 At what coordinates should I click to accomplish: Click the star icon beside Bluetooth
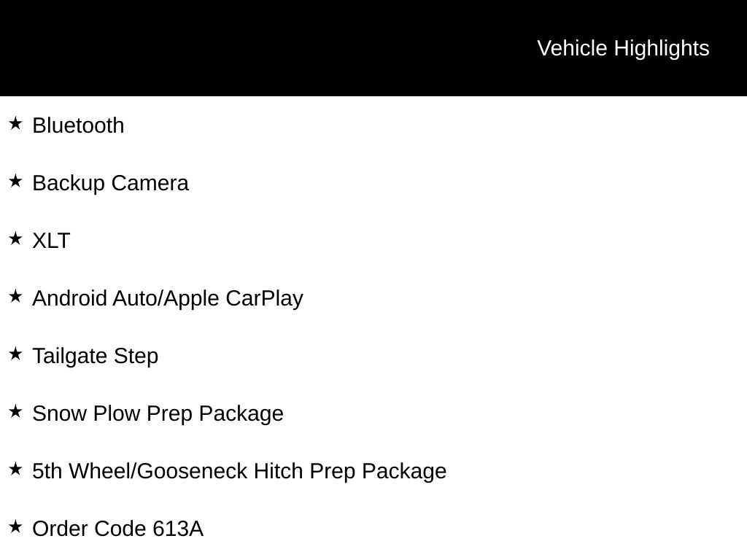tap(15, 123)
